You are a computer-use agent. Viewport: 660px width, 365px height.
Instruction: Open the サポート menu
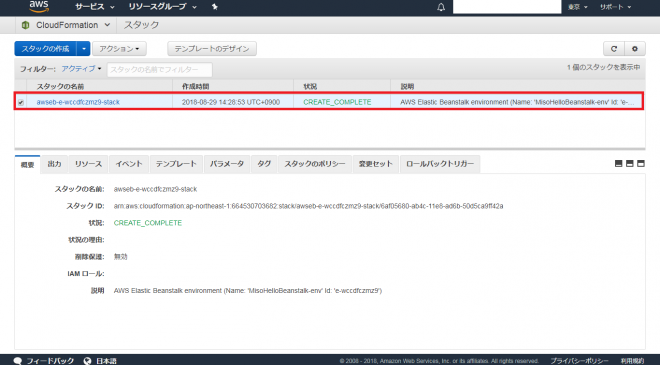[615, 7]
